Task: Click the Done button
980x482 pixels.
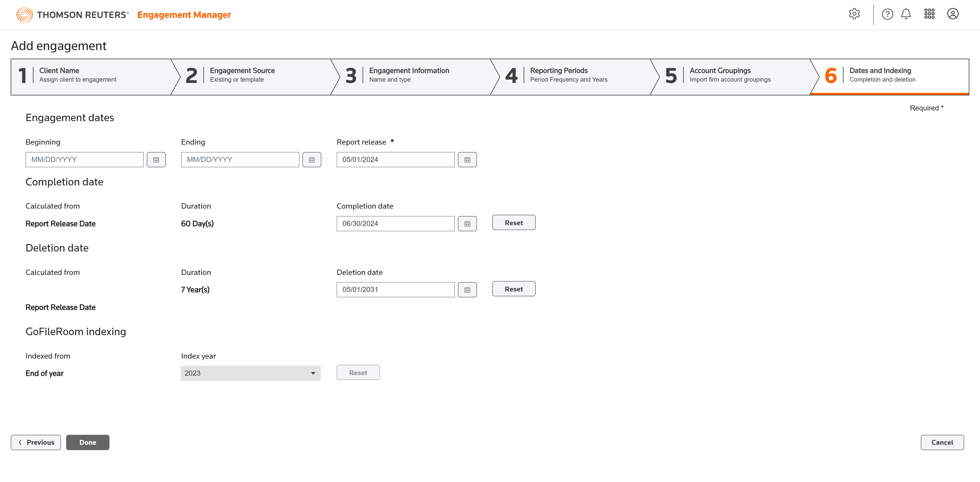Action: point(88,442)
